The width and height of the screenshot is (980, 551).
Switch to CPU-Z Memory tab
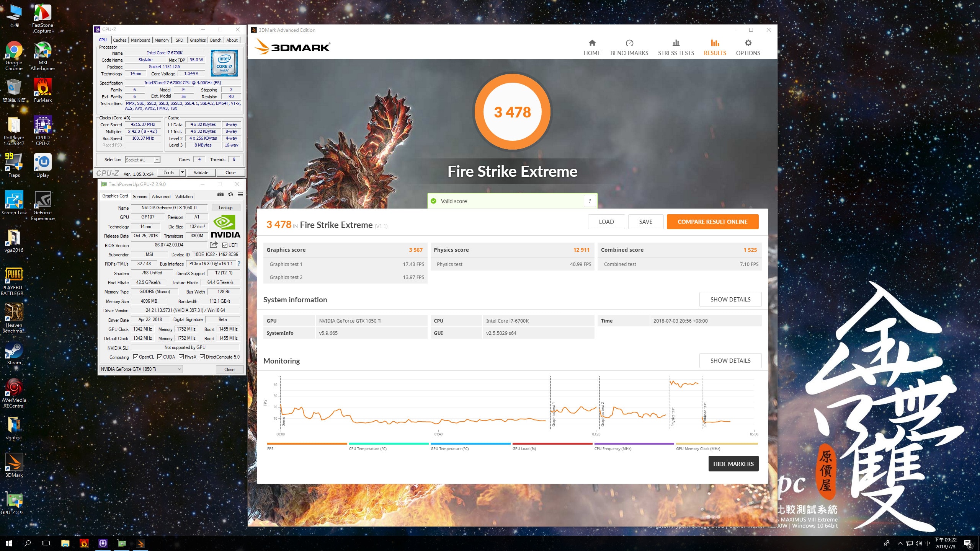(x=162, y=40)
